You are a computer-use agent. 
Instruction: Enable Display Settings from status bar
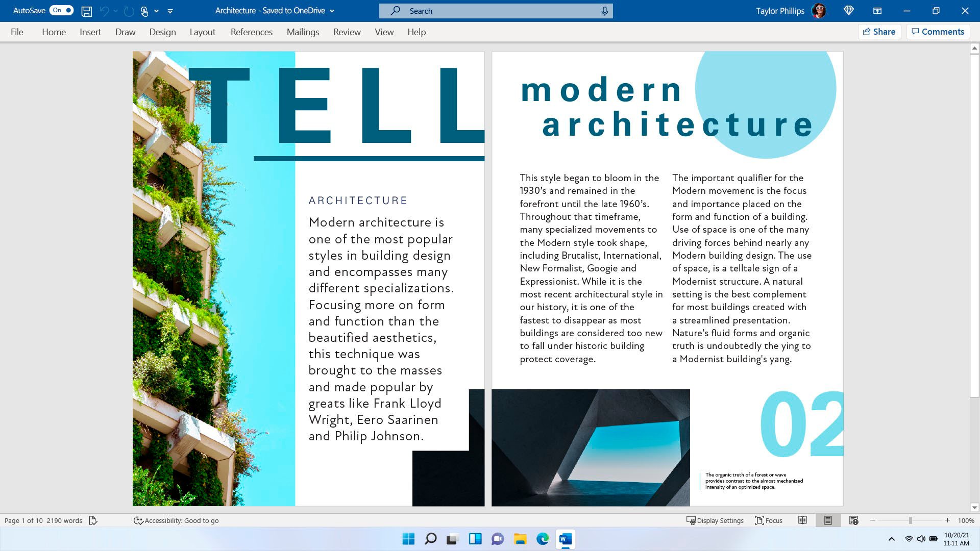pos(715,520)
